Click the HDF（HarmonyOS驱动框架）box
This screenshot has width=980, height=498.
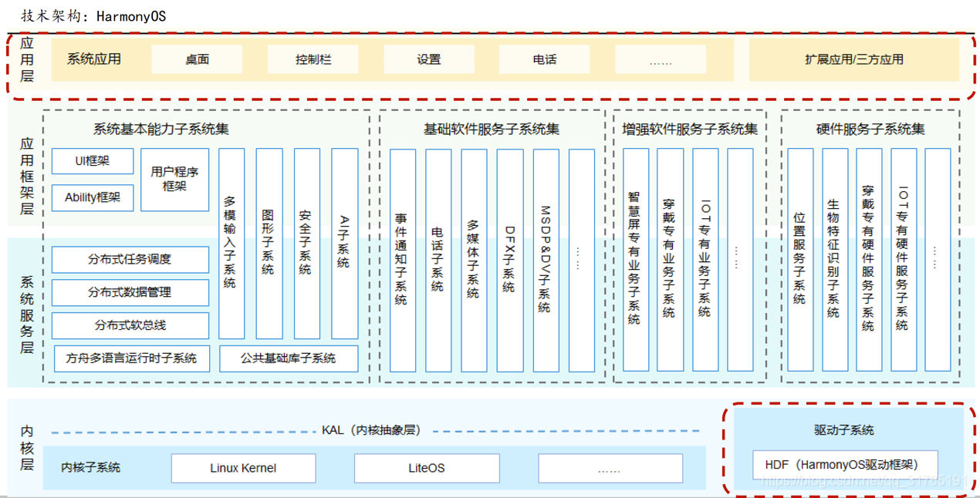[846, 465]
